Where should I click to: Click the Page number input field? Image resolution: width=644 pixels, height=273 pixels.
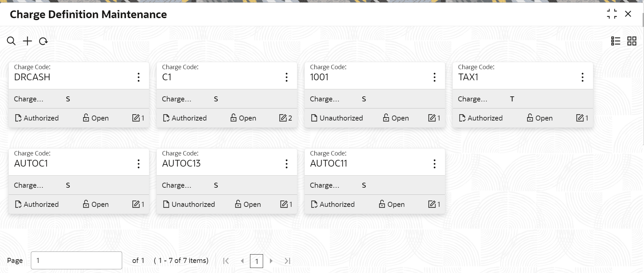coord(76,261)
